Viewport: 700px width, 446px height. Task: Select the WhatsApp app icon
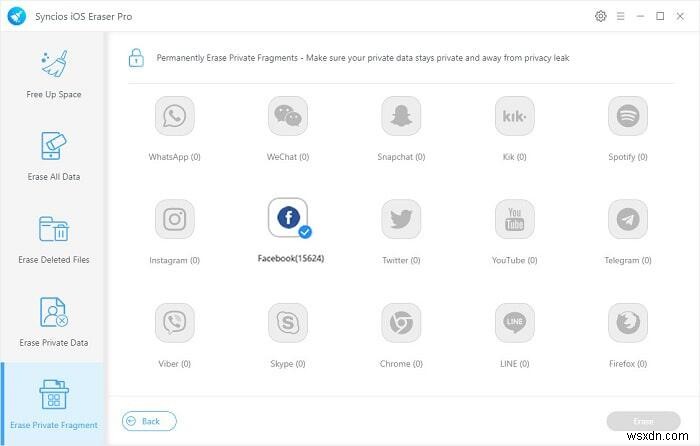coord(175,116)
